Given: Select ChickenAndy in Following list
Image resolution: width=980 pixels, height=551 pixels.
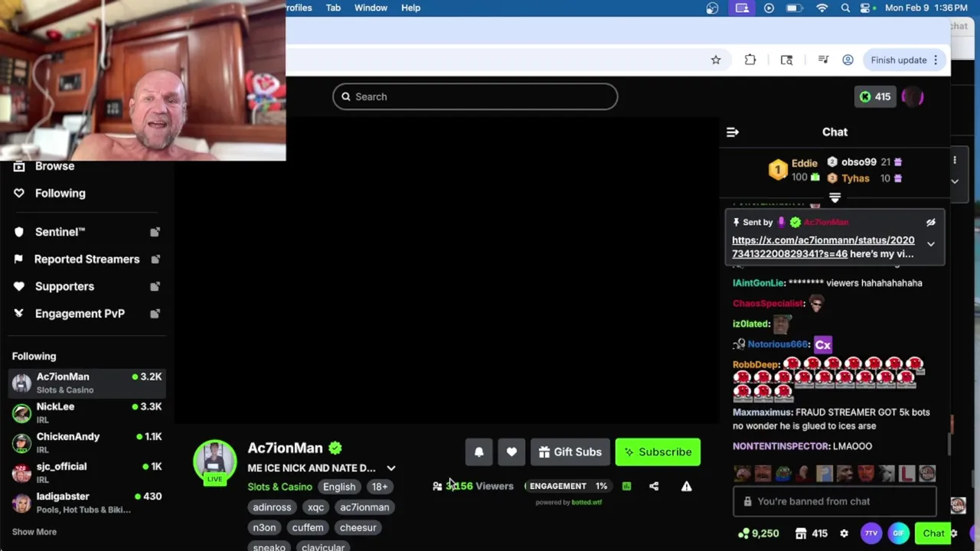Looking at the screenshot, I should pyautogui.click(x=87, y=442).
